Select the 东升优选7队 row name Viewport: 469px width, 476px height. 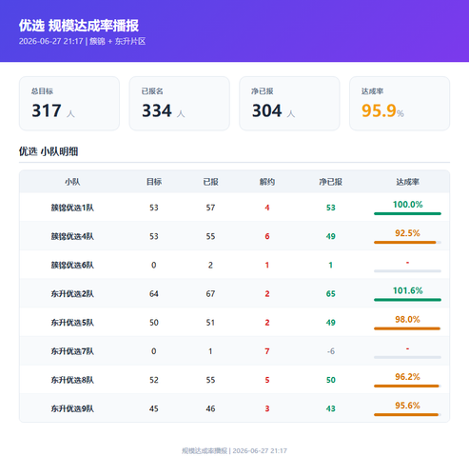(x=72, y=351)
